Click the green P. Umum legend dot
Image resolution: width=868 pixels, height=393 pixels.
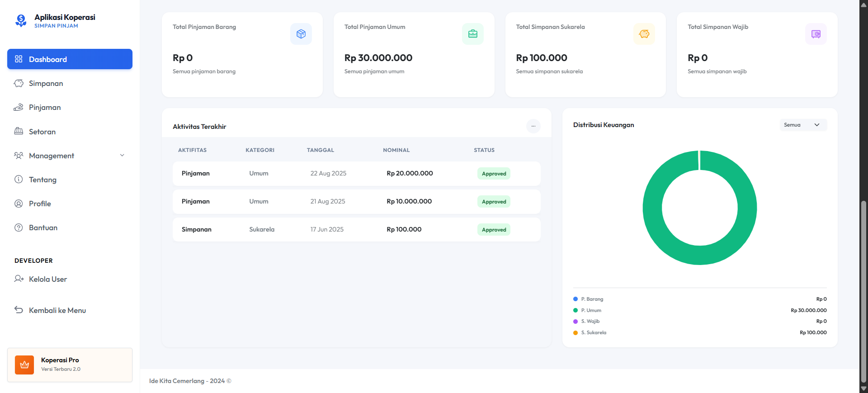point(576,310)
